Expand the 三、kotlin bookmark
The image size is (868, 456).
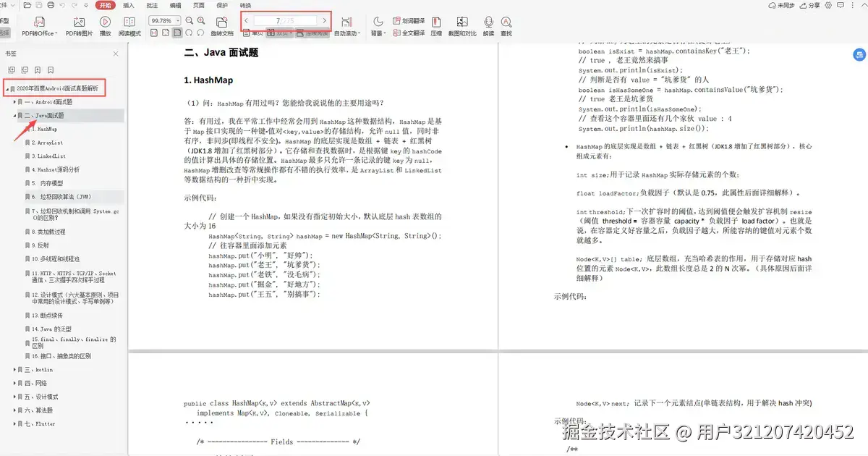[14, 369]
